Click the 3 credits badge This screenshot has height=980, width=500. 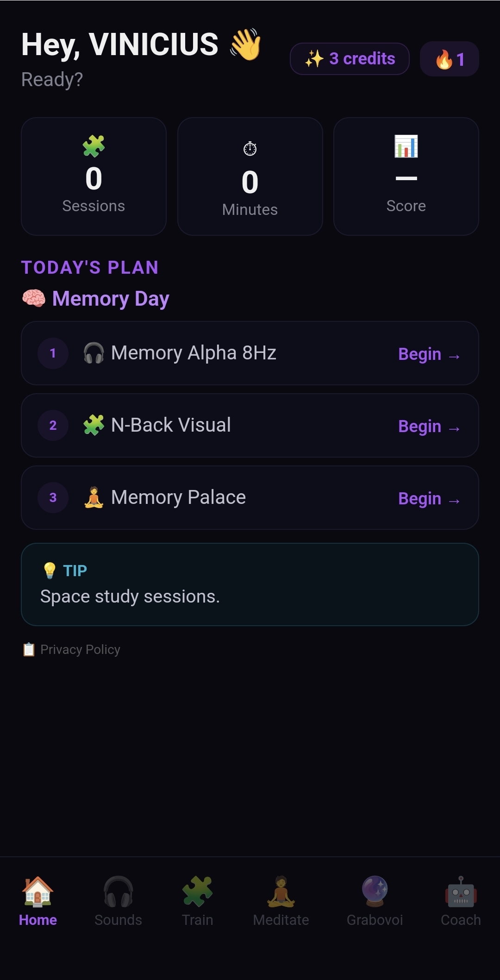click(x=350, y=58)
